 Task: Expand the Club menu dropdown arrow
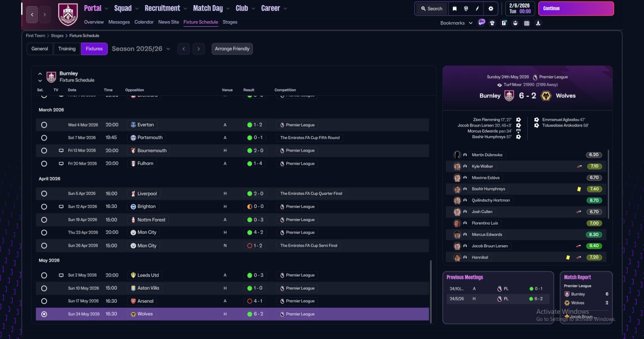pyautogui.click(x=253, y=9)
